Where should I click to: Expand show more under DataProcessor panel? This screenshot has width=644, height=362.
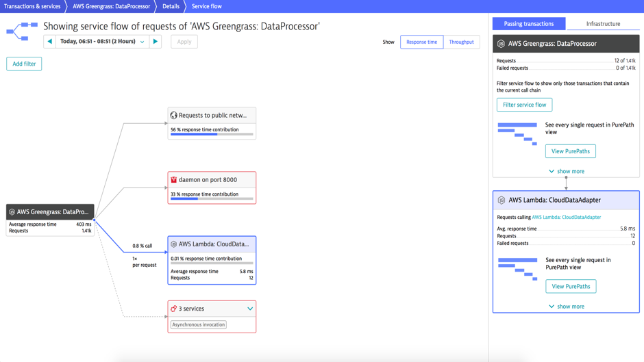point(567,171)
